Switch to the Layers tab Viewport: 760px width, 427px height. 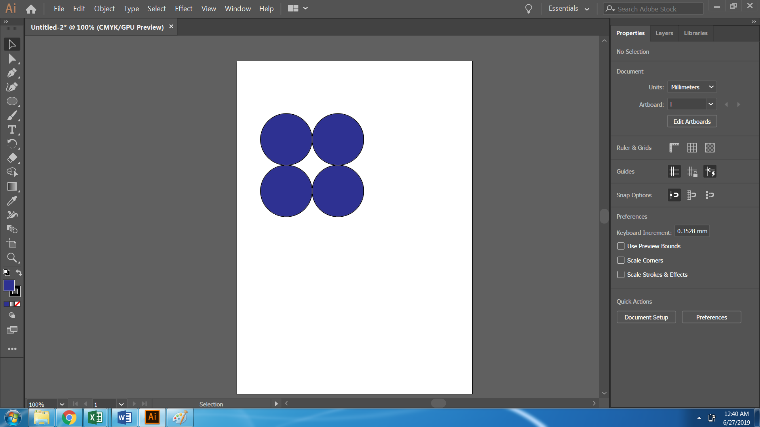[x=665, y=33]
